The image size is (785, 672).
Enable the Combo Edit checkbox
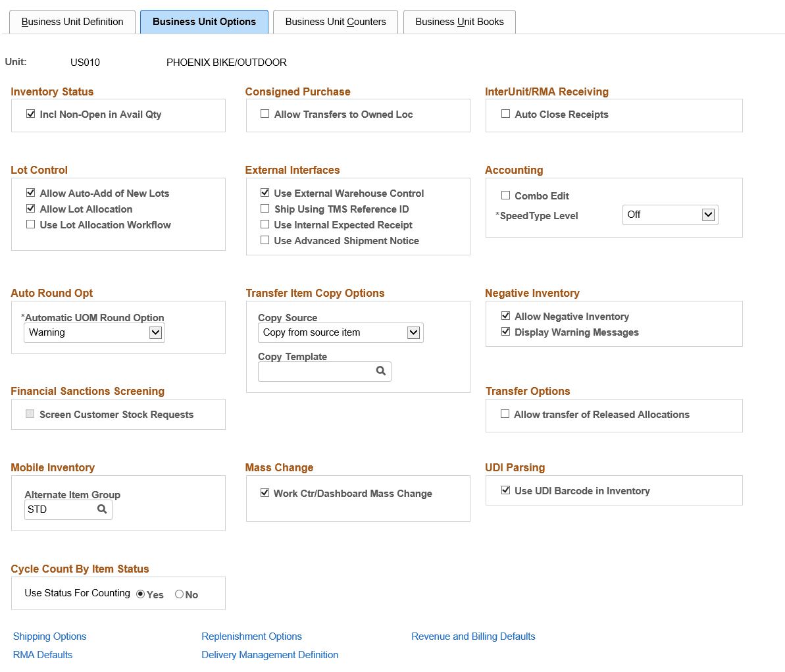(505, 195)
